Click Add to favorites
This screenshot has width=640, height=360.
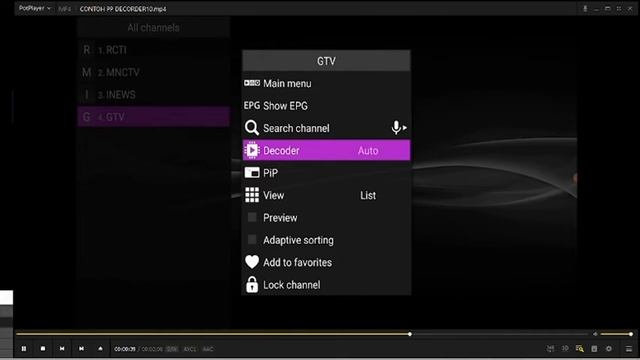coord(326,262)
